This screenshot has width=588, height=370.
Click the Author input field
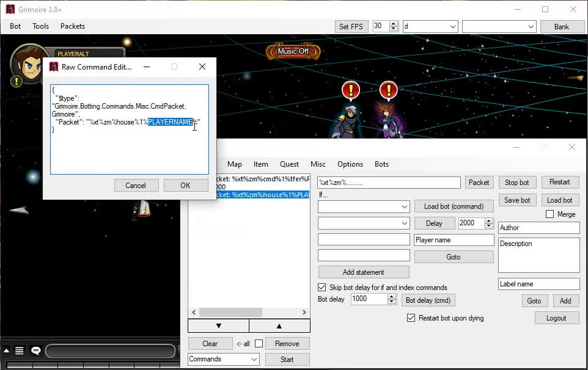[x=539, y=228]
